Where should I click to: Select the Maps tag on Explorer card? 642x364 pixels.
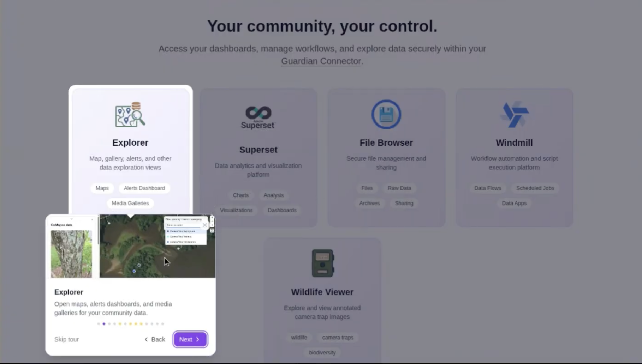coord(102,188)
